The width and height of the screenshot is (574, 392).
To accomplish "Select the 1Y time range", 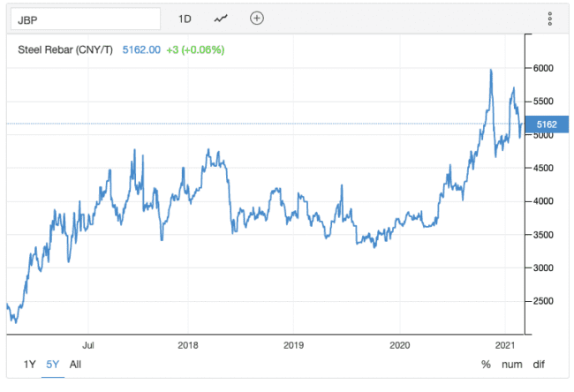I will pyautogui.click(x=30, y=365).
